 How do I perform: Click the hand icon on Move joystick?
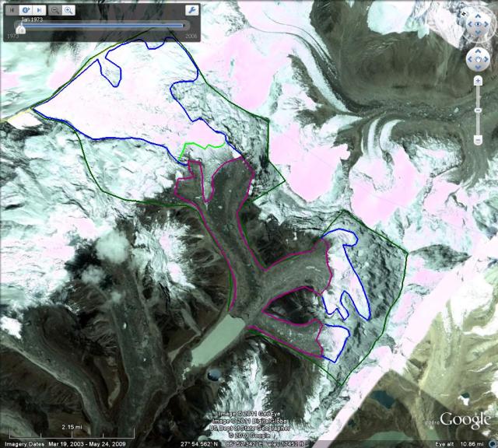(x=476, y=60)
